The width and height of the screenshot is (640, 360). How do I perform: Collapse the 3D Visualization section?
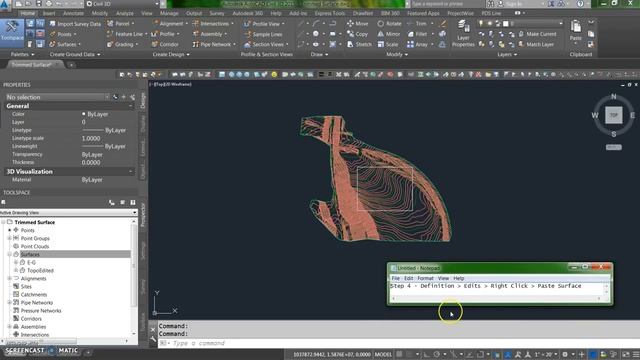click(x=131, y=171)
